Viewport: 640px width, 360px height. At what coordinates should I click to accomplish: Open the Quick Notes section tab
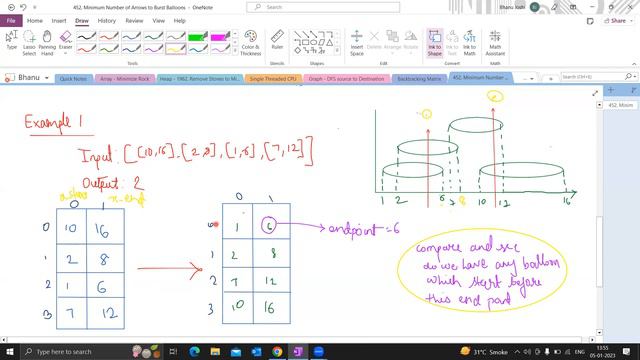[73, 79]
